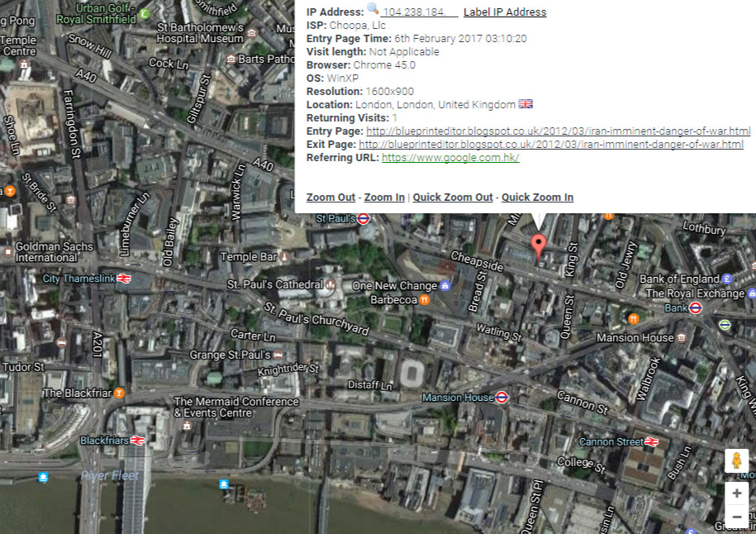Click the 'Chrome 45.0' browser value
This screenshot has height=534, width=756.
click(x=384, y=65)
